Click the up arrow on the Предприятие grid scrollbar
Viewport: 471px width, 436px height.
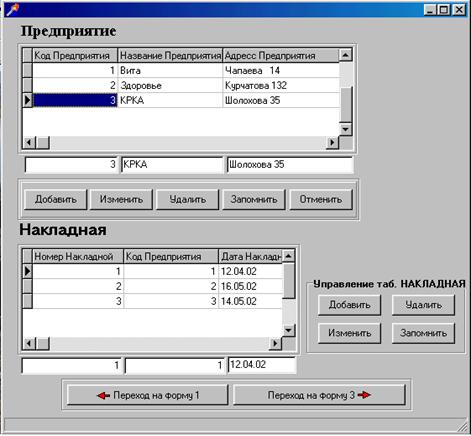click(x=345, y=55)
